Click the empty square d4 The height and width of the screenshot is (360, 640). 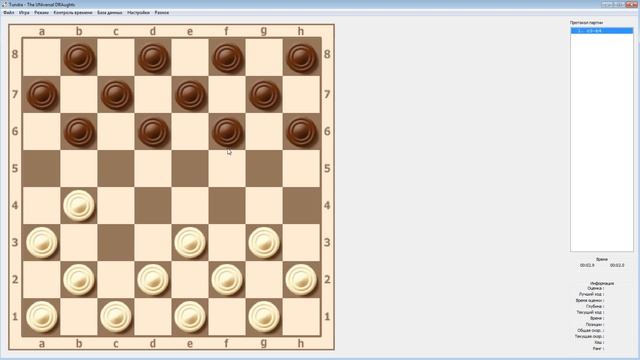point(153,205)
